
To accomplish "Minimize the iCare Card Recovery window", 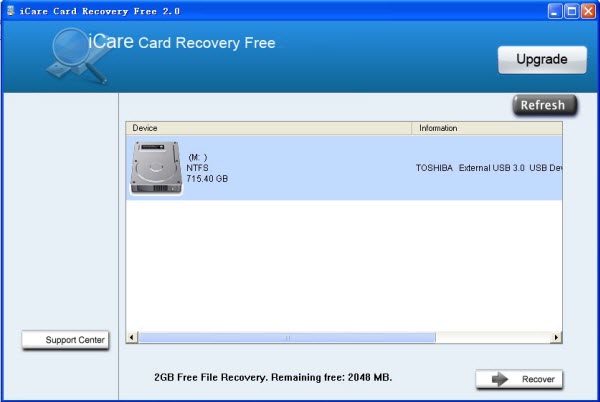I will (x=555, y=11).
